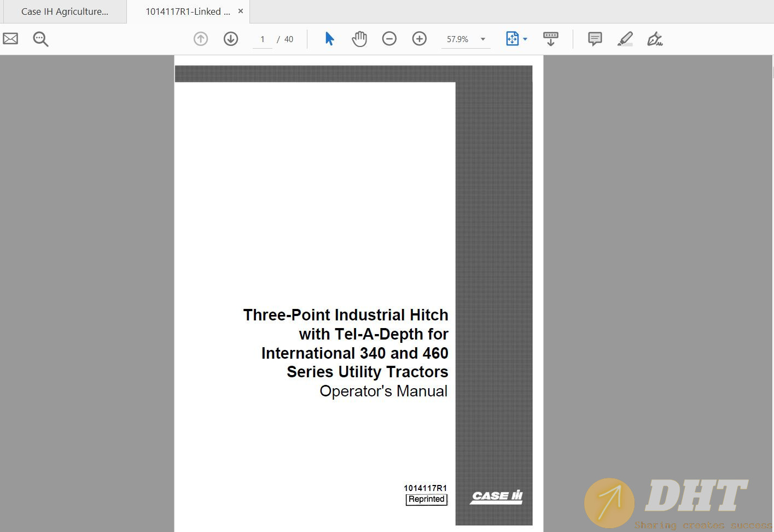The height and width of the screenshot is (532, 774).
Task: Click the page number input field
Action: coord(263,39)
